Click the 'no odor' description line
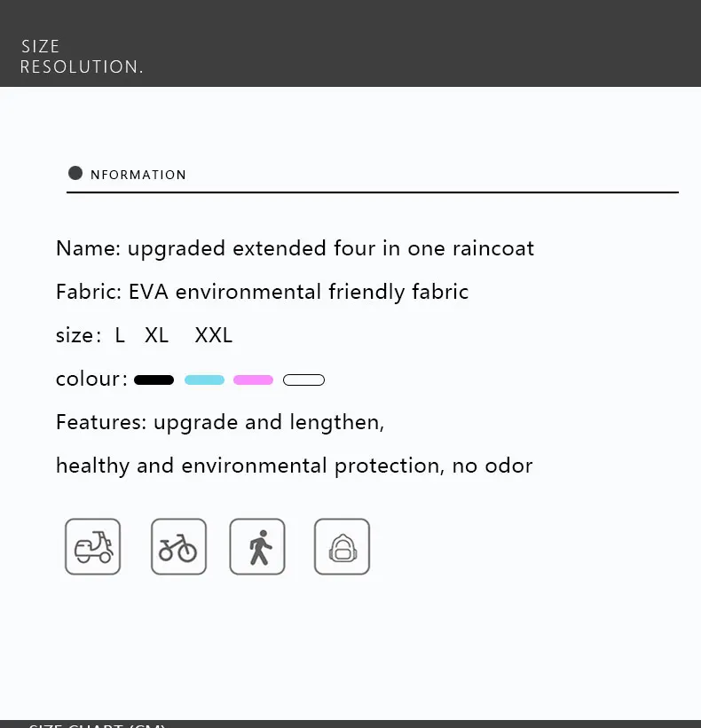 point(294,466)
